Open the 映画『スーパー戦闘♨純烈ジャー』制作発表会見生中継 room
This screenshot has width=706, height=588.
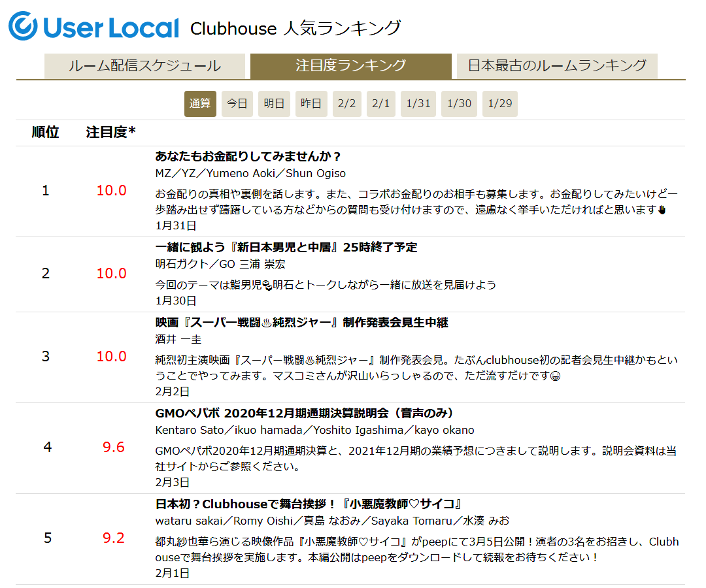(301, 323)
